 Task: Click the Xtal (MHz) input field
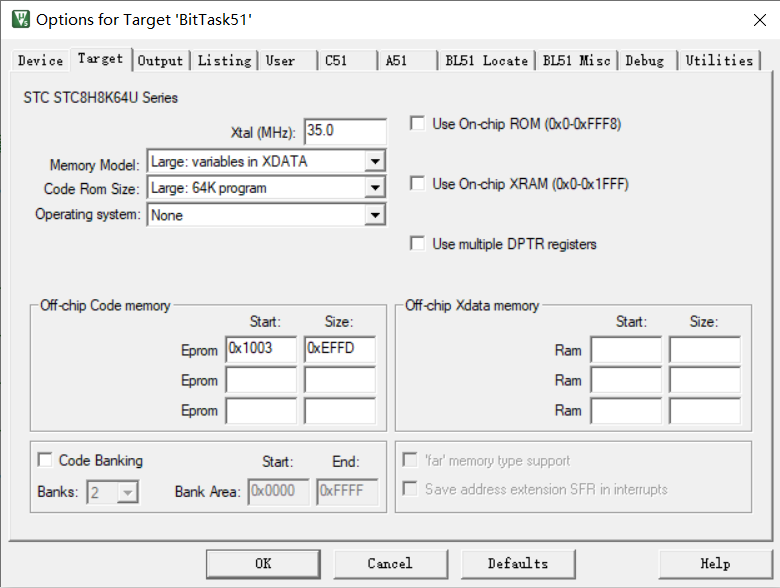[x=345, y=131]
